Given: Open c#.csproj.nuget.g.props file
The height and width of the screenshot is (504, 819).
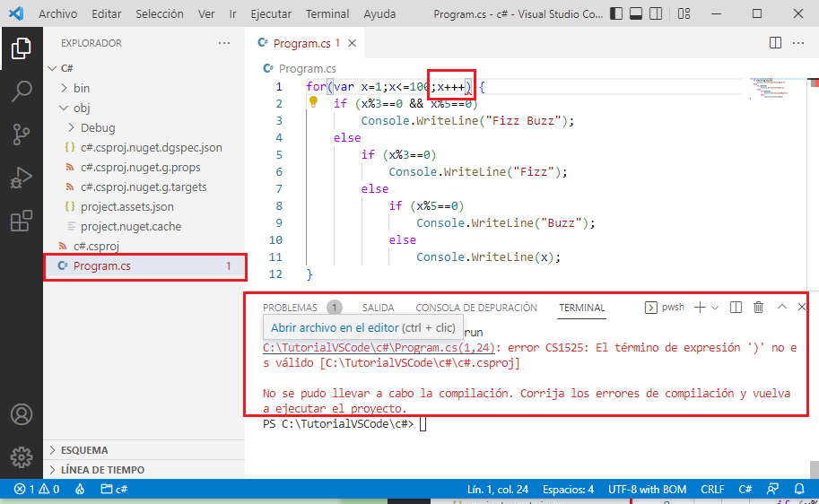Looking at the screenshot, I should [x=144, y=167].
